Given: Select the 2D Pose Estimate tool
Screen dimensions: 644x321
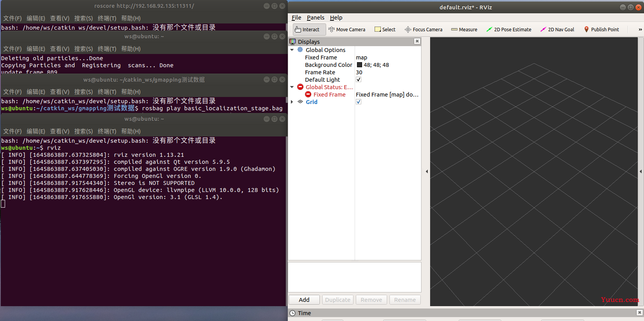Looking at the screenshot, I should 509,29.
